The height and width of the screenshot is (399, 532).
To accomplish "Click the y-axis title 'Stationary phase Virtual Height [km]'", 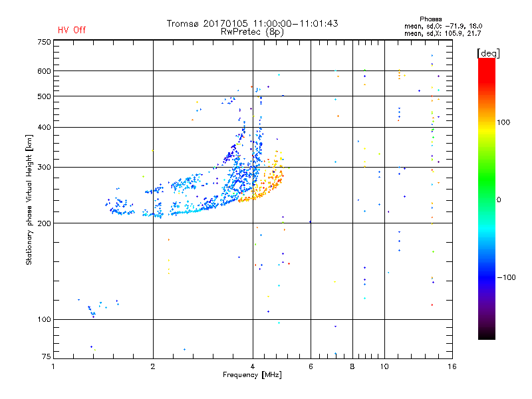I will 29,199.
